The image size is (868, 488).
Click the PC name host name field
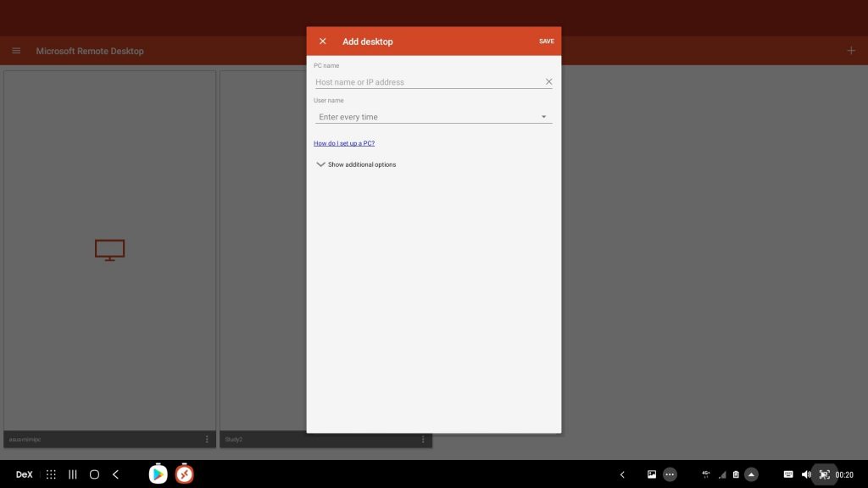(427, 82)
